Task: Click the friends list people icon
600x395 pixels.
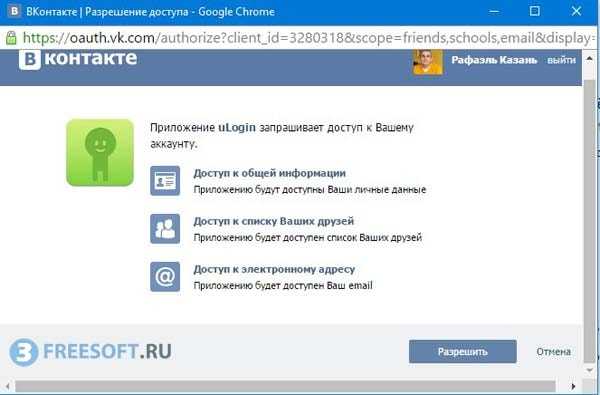Action: pos(165,229)
